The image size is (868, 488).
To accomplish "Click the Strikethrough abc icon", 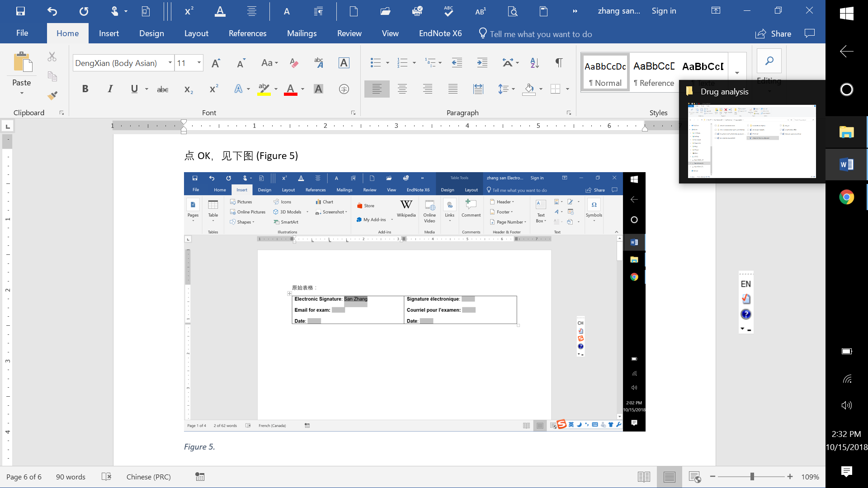I will pyautogui.click(x=163, y=89).
